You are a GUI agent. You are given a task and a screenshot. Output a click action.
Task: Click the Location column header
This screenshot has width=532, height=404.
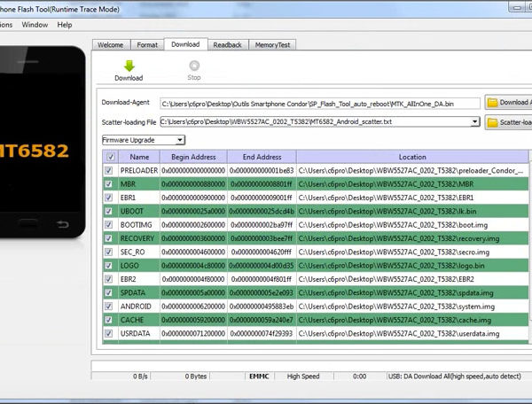coord(412,157)
